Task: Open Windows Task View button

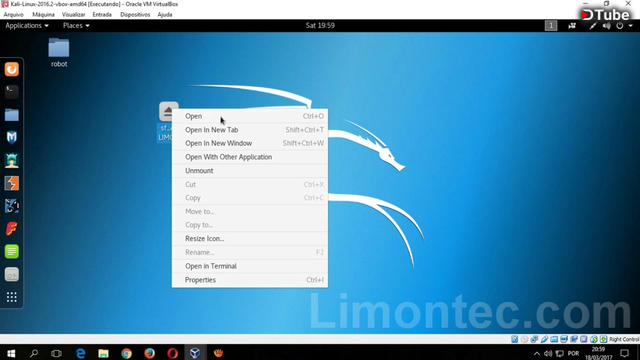Action: [56, 353]
